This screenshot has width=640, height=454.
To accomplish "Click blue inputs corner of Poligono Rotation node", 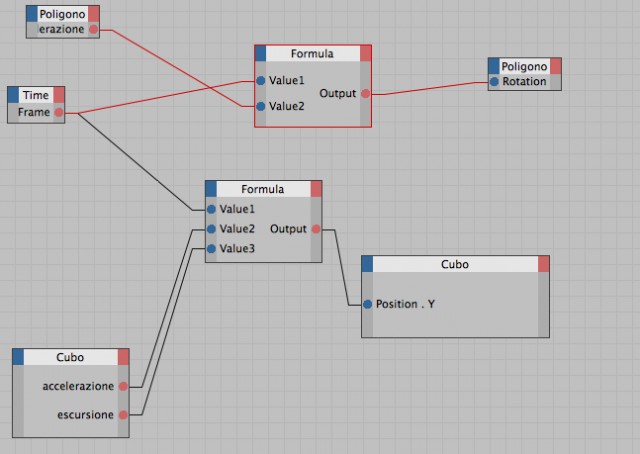I will [494, 66].
